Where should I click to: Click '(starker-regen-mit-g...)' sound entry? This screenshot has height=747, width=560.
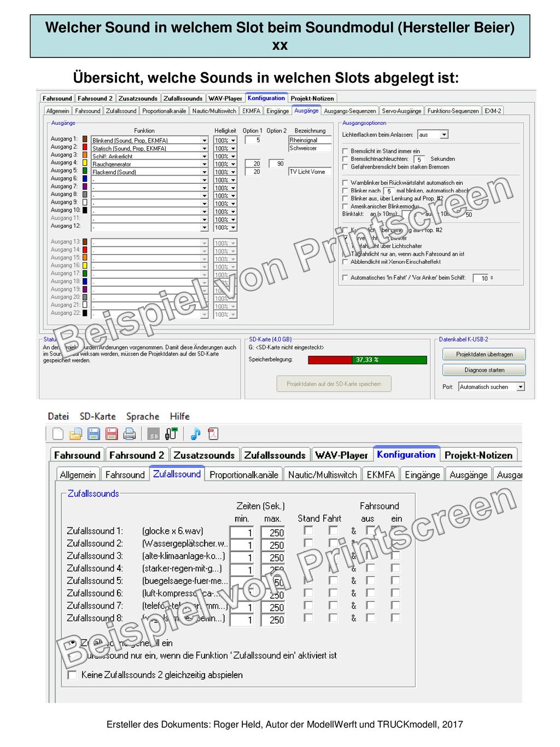tap(182, 569)
